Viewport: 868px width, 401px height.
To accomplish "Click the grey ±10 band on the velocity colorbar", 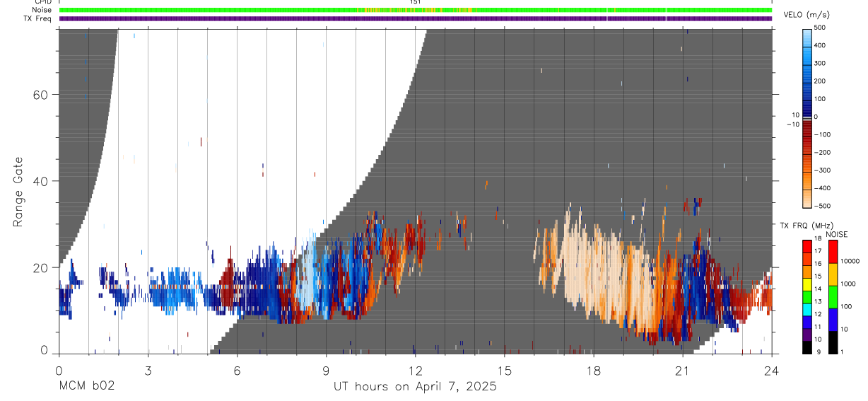I will click(x=807, y=120).
